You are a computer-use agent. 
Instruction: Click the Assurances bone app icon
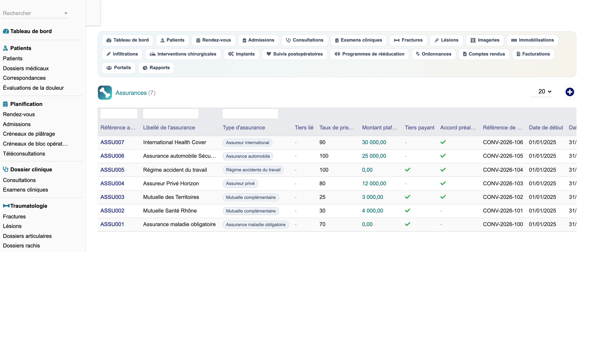[105, 93]
